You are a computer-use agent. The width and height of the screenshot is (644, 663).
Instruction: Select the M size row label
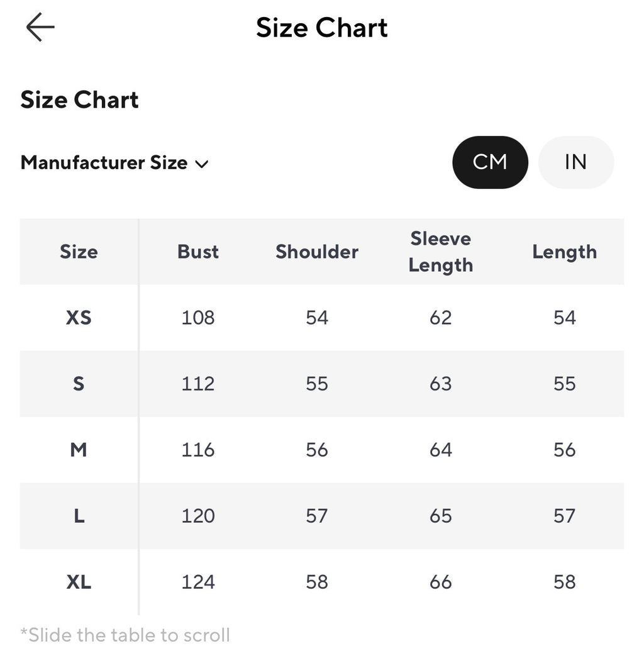point(79,450)
